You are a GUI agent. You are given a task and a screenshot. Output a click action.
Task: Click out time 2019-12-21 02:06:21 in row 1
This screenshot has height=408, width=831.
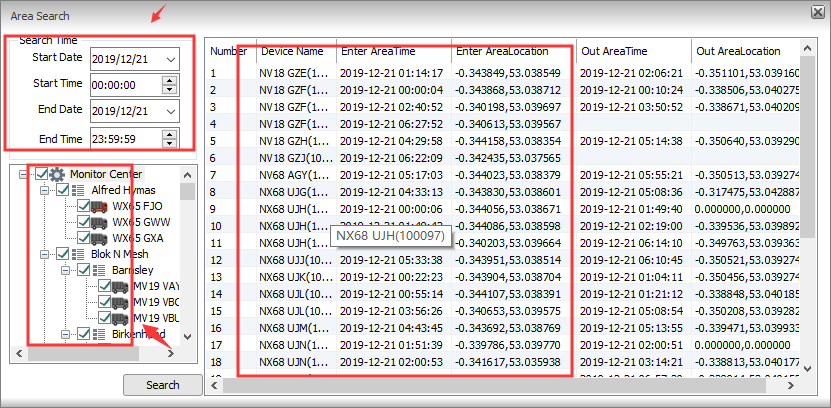coord(631,73)
